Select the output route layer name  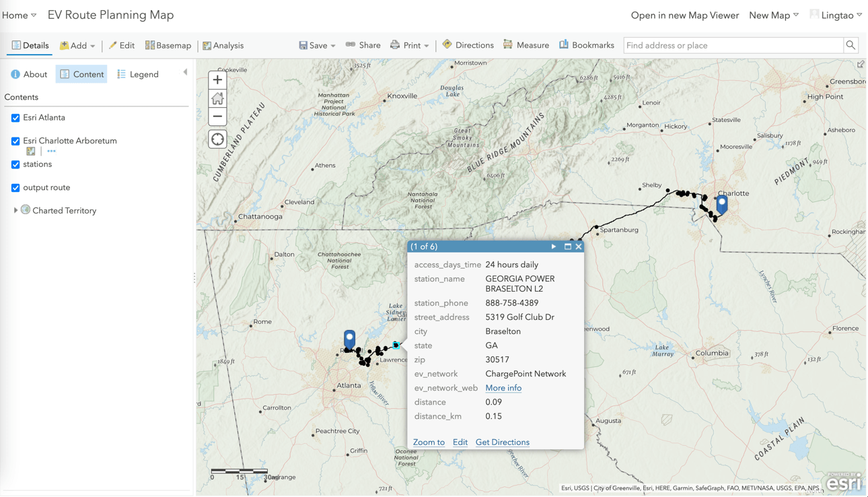46,187
